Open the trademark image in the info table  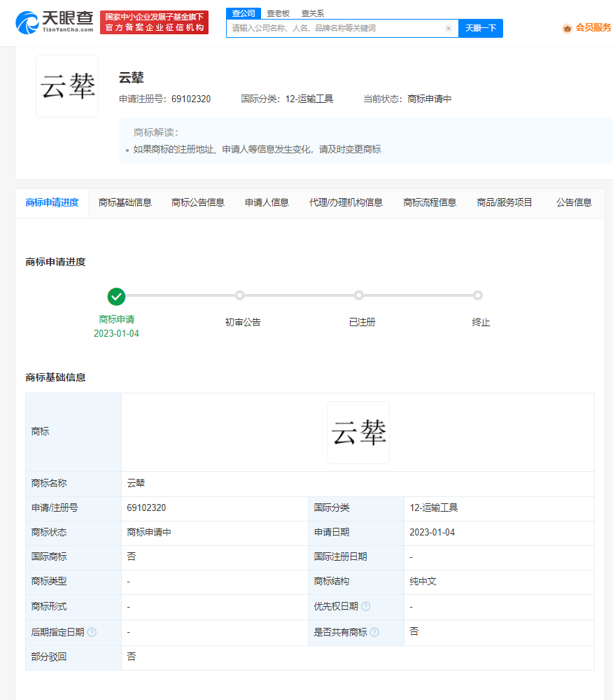coord(358,433)
